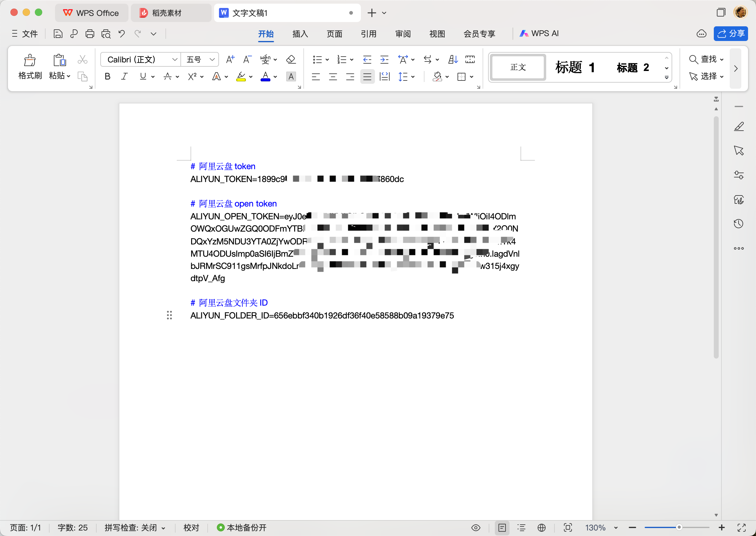The width and height of the screenshot is (756, 536).
Task: Toggle justify alignment
Action: point(367,77)
